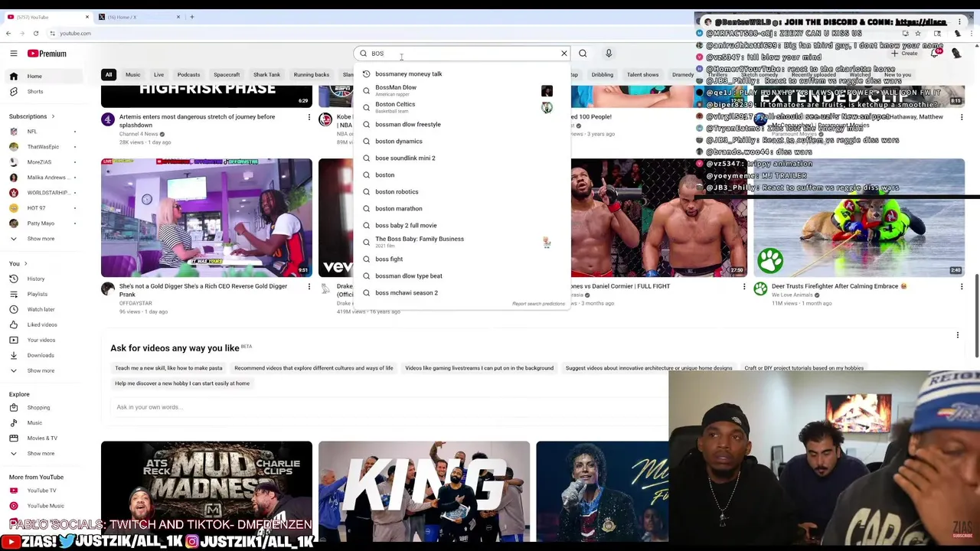Screen dimensions: 980x551
Task: Click the page vertical scrollbar
Action: [977, 315]
